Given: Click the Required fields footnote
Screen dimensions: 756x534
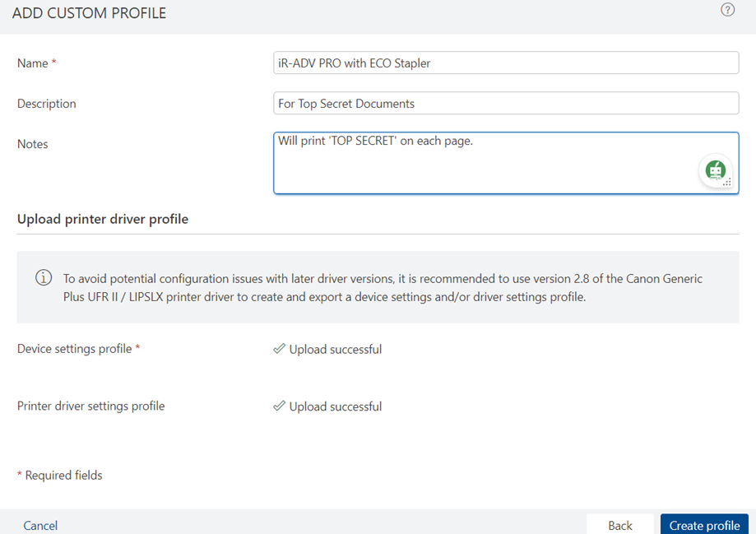Looking at the screenshot, I should (x=59, y=476).
